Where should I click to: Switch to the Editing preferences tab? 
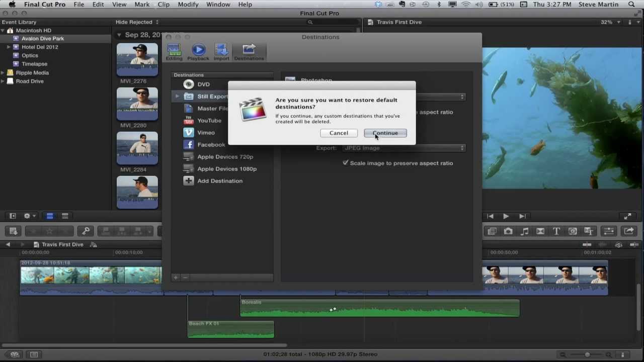coord(174,52)
